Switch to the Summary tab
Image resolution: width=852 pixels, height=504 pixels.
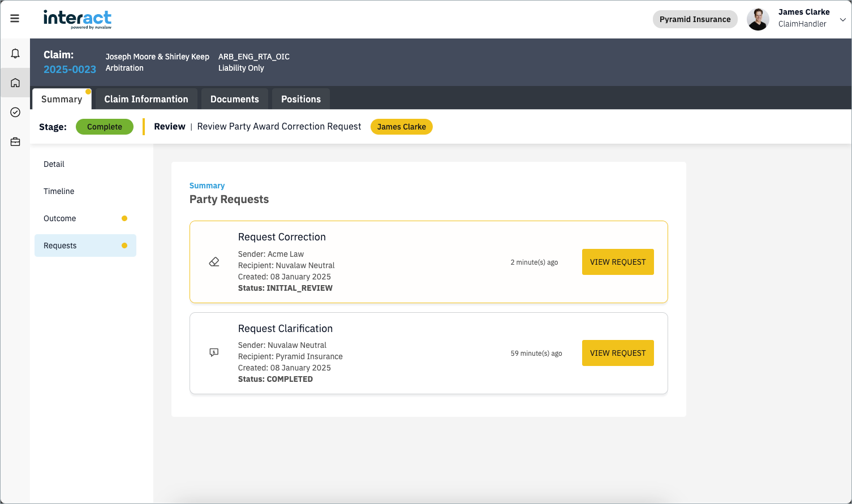click(62, 99)
